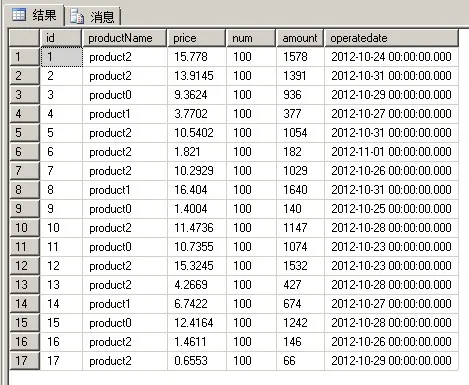Click the num column header
This screenshot has height=385, width=469.
coord(251,38)
